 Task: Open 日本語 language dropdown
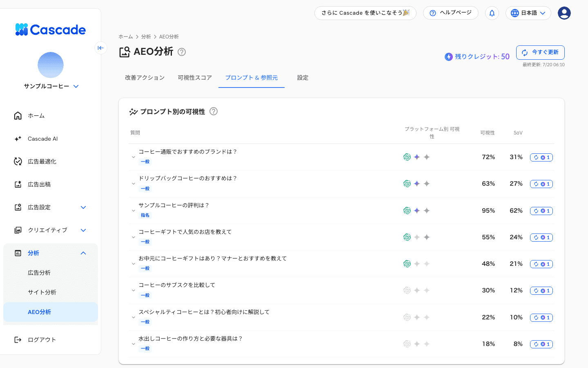coord(528,13)
